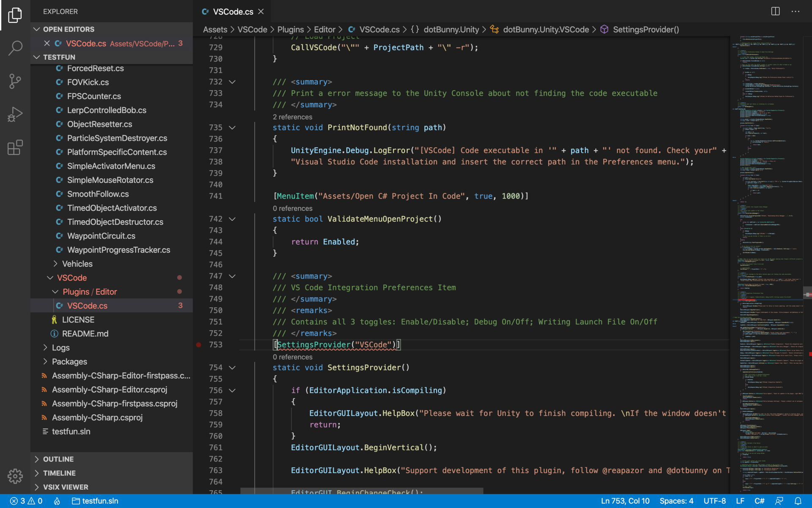Click SettingsProvider() in breadcrumb
812x508 pixels.
click(646, 29)
